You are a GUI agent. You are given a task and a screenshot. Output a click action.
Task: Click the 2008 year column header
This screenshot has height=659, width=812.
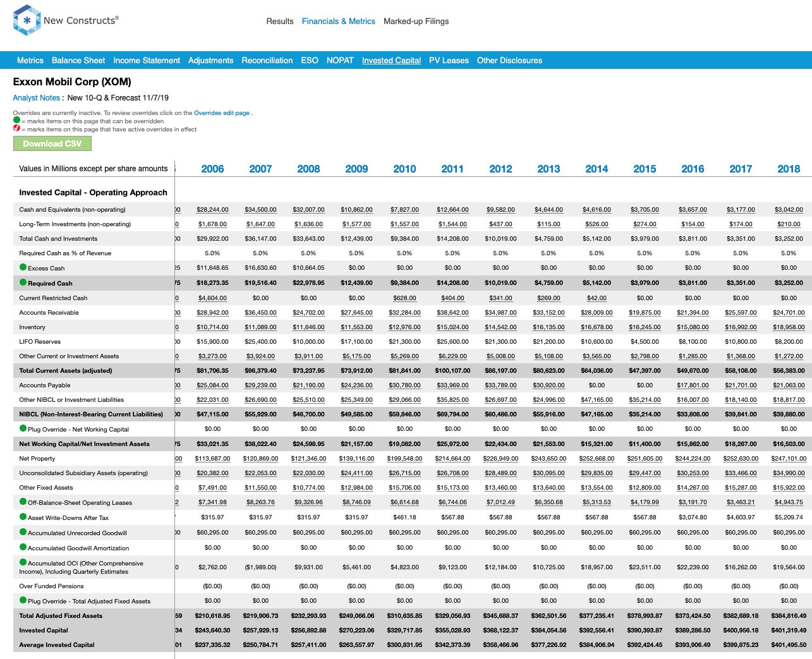tap(308, 169)
